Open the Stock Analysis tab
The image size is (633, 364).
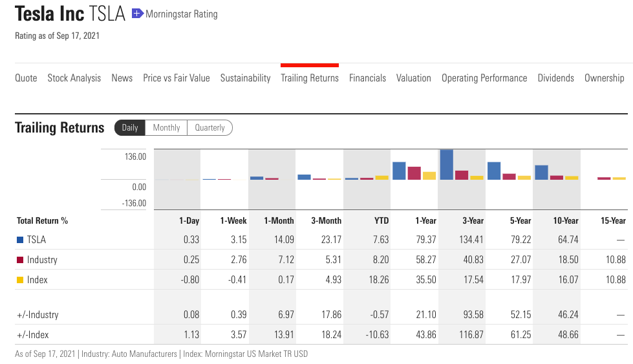coord(74,78)
